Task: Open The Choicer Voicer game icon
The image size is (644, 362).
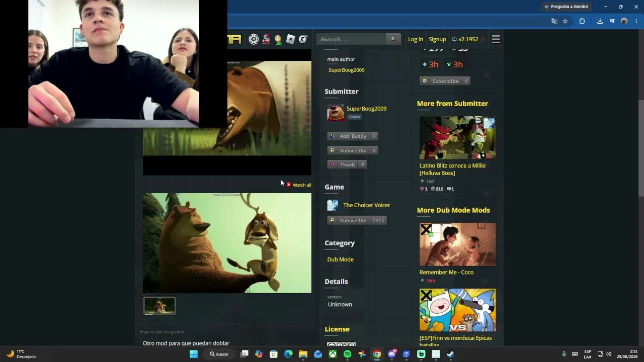Action: (333, 205)
